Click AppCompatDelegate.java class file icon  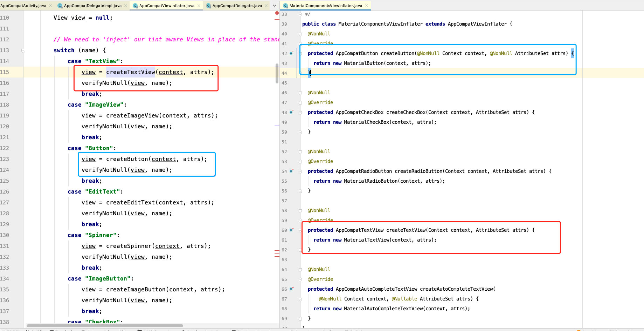coord(208,6)
